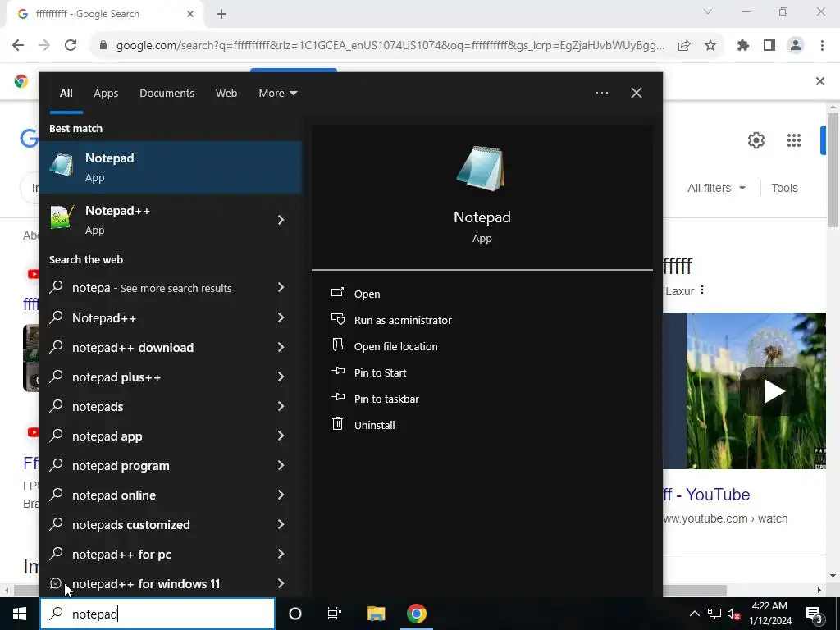Viewport: 840px width, 630px height.
Task: Click the Windows Start button
Action: [x=20, y=614]
